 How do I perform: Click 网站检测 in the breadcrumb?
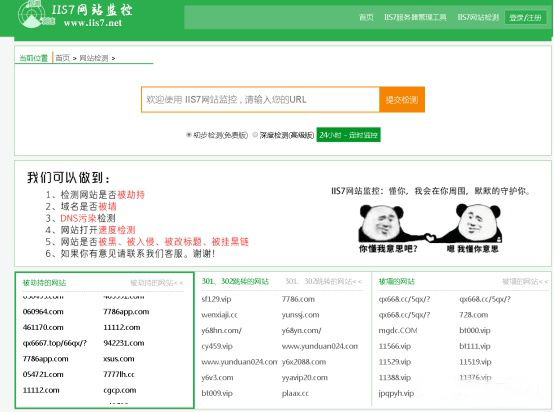94,58
